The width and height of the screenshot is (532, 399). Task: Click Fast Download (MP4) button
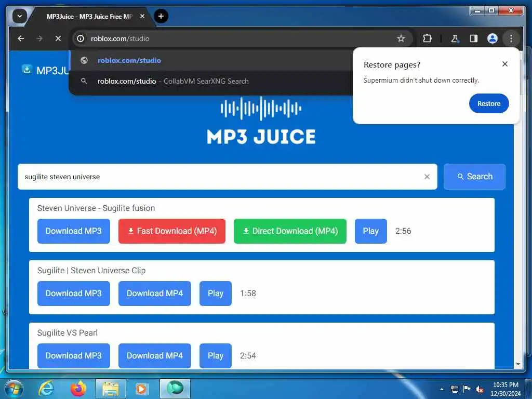(171, 231)
